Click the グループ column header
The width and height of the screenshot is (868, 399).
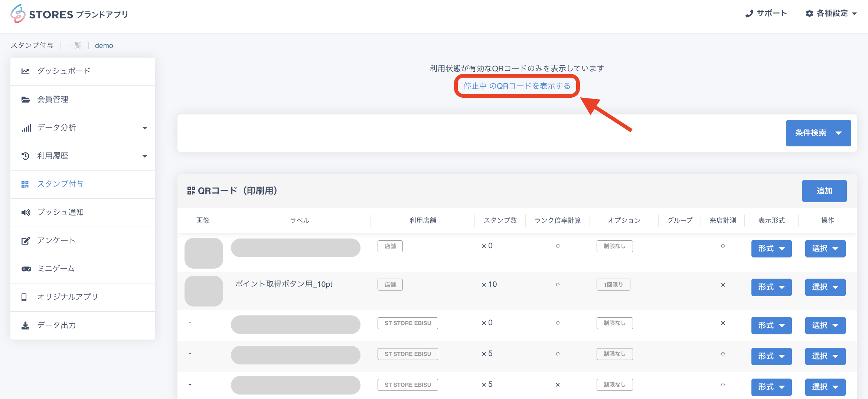(x=680, y=220)
